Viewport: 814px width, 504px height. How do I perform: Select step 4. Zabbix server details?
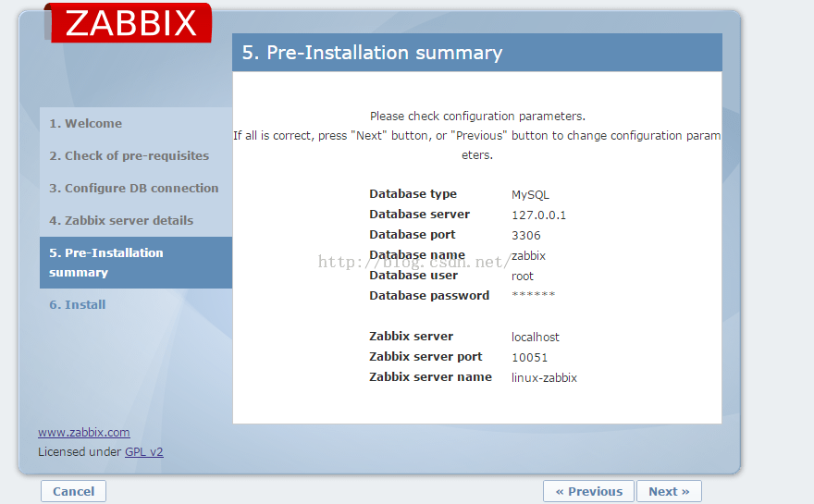coord(121,221)
